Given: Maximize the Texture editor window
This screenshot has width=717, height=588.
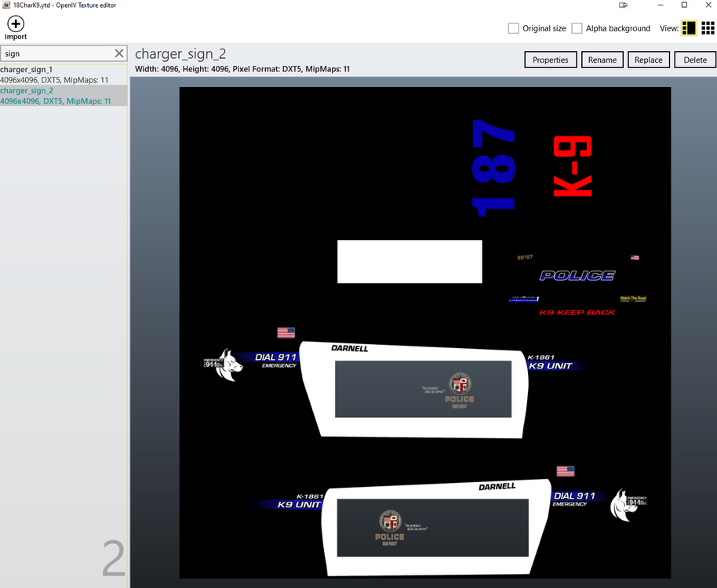Looking at the screenshot, I should [684, 5].
